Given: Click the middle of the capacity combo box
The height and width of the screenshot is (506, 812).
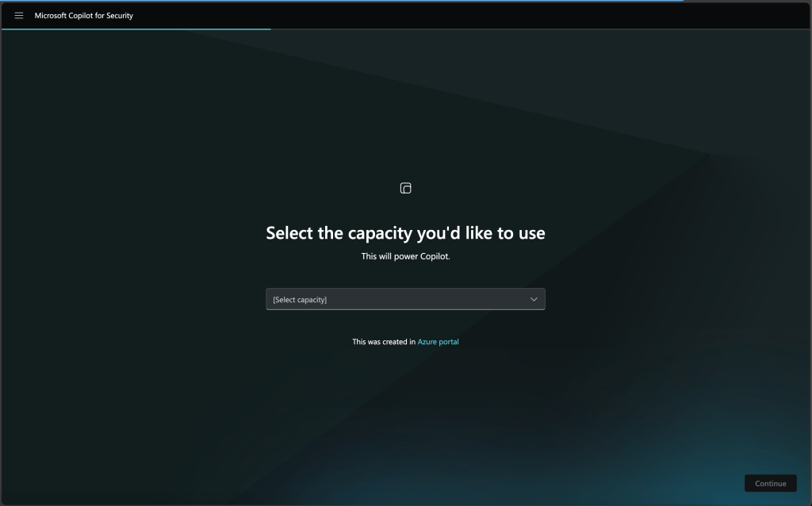Looking at the screenshot, I should pos(405,299).
